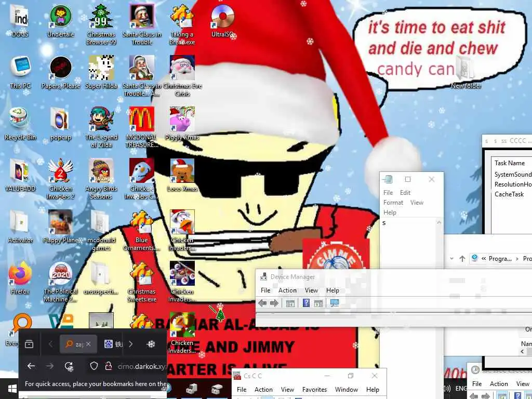
Task: Open recent locations dropdown in Explorer
Action: pos(451,259)
